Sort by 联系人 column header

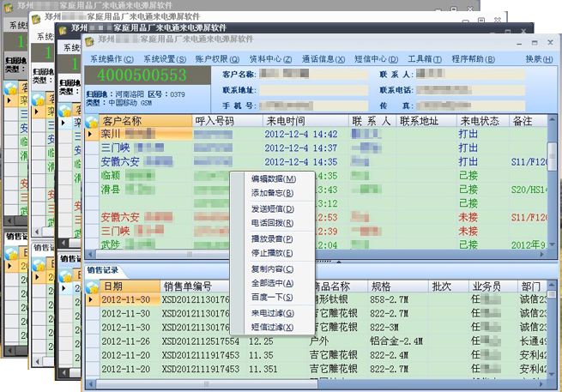click(372, 121)
